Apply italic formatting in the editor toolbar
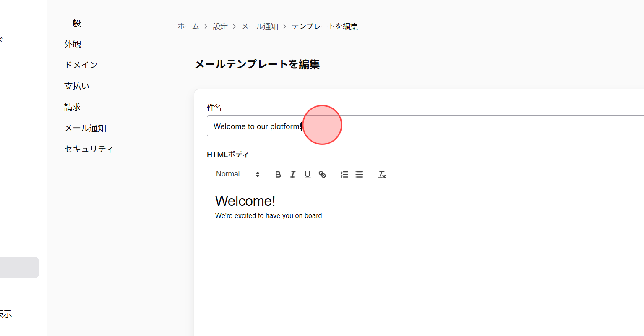 292,174
